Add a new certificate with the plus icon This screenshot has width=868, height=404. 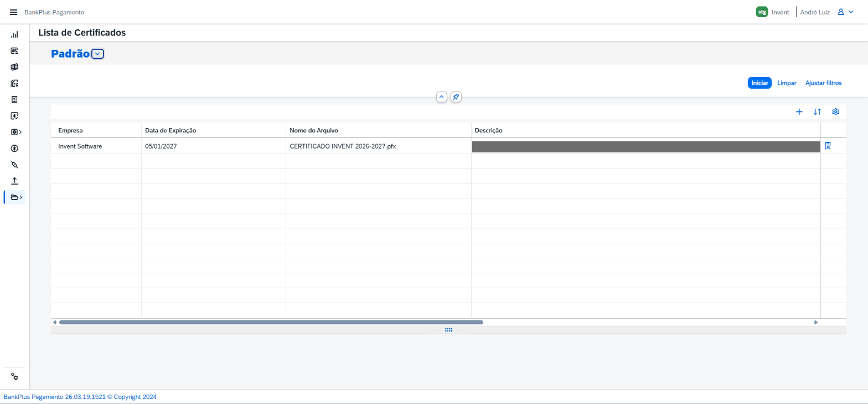pyautogui.click(x=799, y=111)
